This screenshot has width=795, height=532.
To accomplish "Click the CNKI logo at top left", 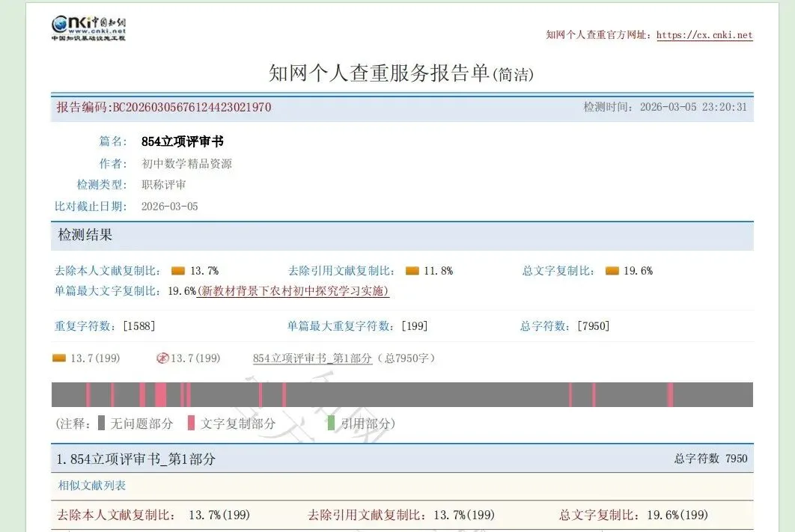I will [x=88, y=28].
